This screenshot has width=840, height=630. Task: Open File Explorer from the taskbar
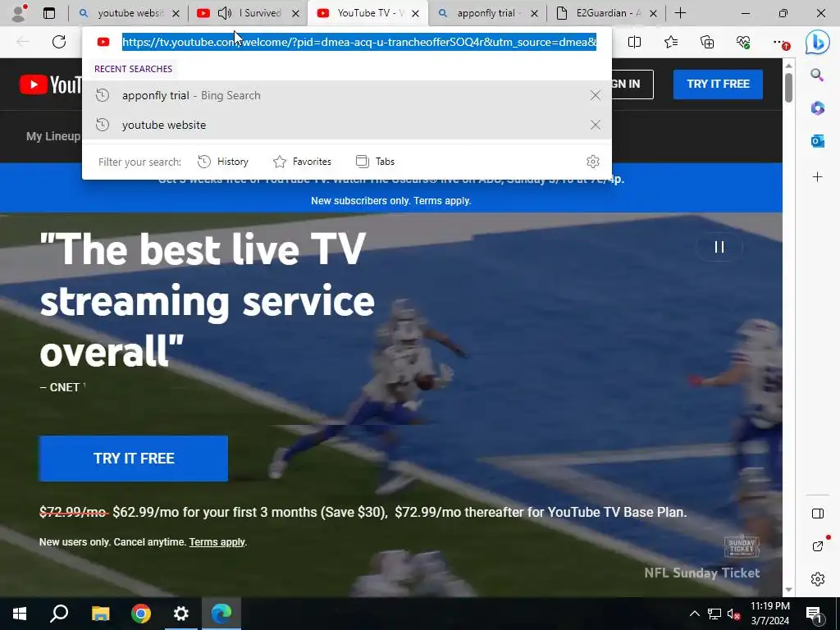click(100, 614)
